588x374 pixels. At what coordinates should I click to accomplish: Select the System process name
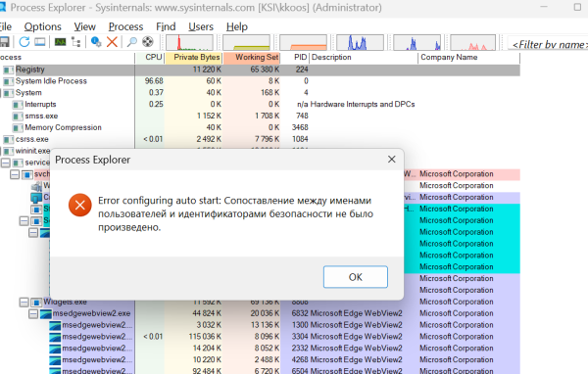(28, 93)
